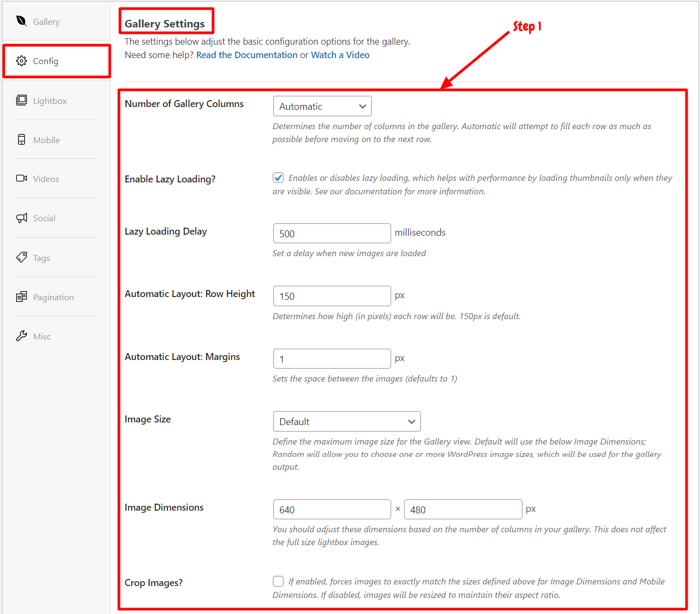700x614 pixels.
Task: Switch to the Lightbox tab label
Action: tap(50, 101)
